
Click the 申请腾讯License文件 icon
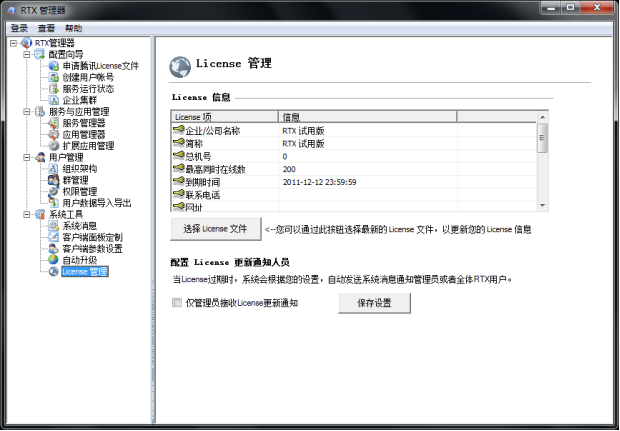tap(53, 66)
